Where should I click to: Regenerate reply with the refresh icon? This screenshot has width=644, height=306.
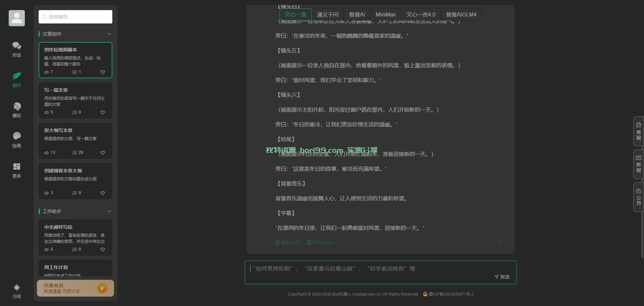pos(499,243)
